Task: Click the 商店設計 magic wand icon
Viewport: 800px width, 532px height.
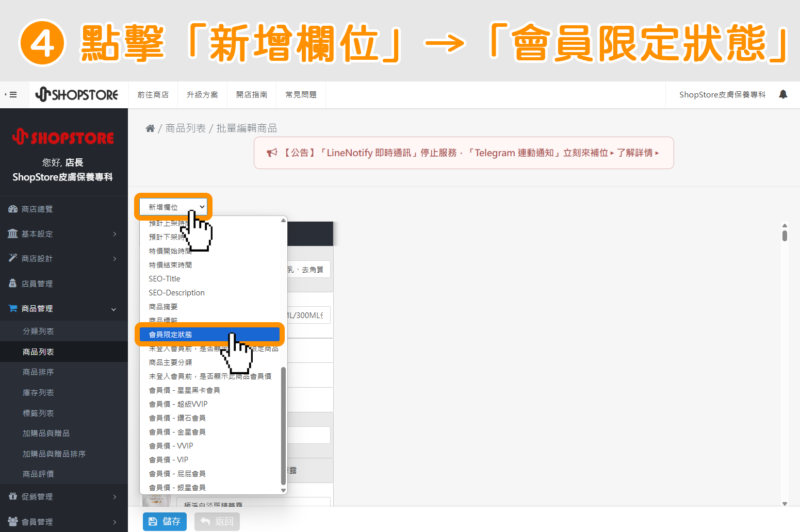Action: [13, 258]
